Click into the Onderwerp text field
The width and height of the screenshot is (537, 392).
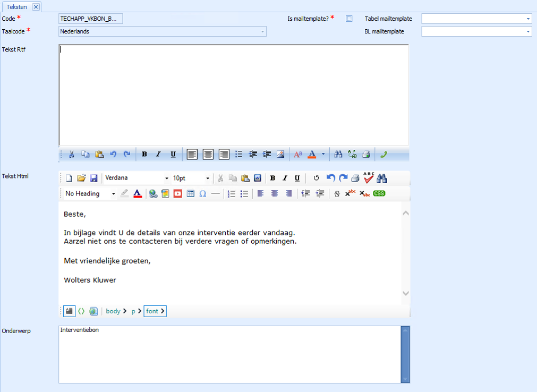(229, 354)
